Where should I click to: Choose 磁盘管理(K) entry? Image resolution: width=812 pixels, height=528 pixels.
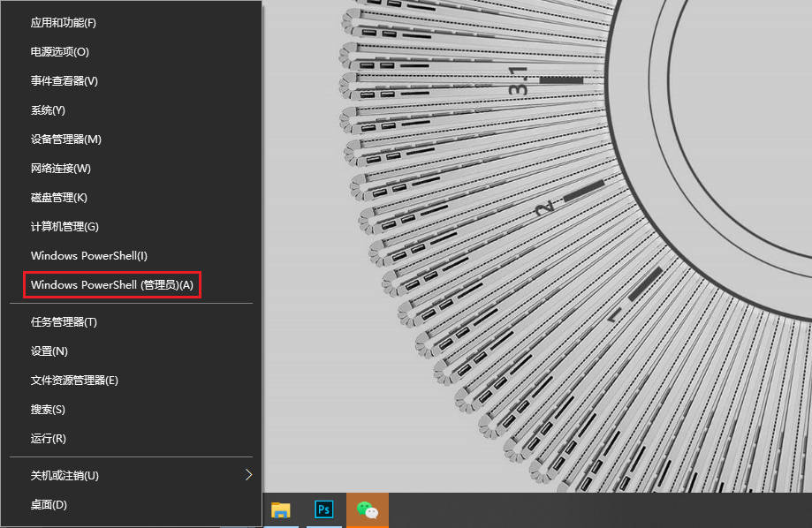[x=131, y=197]
